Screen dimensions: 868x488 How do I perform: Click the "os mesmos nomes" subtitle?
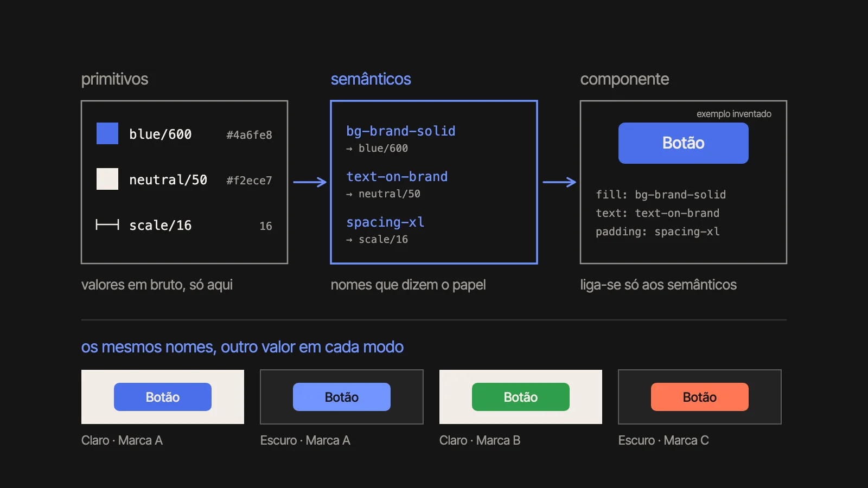pos(242,347)
